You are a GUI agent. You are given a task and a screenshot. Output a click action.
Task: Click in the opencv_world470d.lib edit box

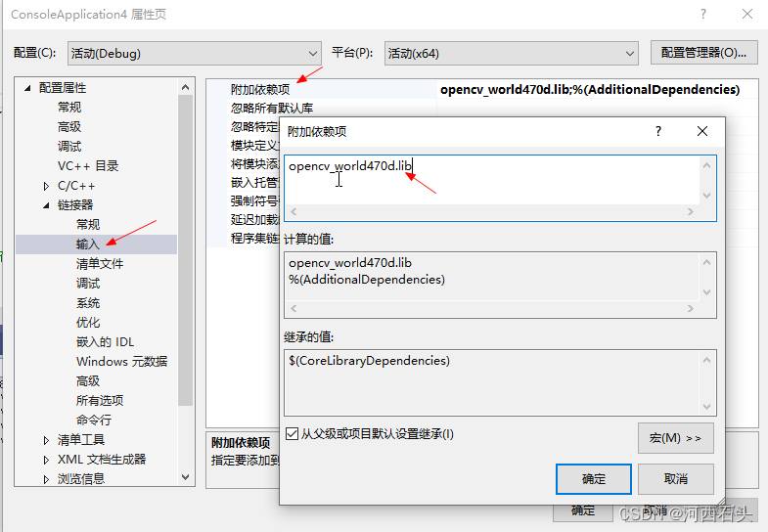pyautogui.click(x=492, y=180)
